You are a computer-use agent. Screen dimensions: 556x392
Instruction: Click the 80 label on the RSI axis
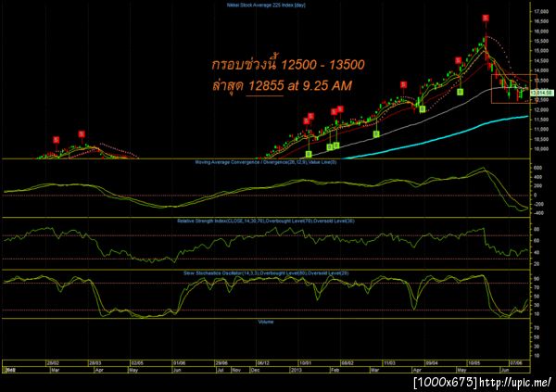[537, 230]
